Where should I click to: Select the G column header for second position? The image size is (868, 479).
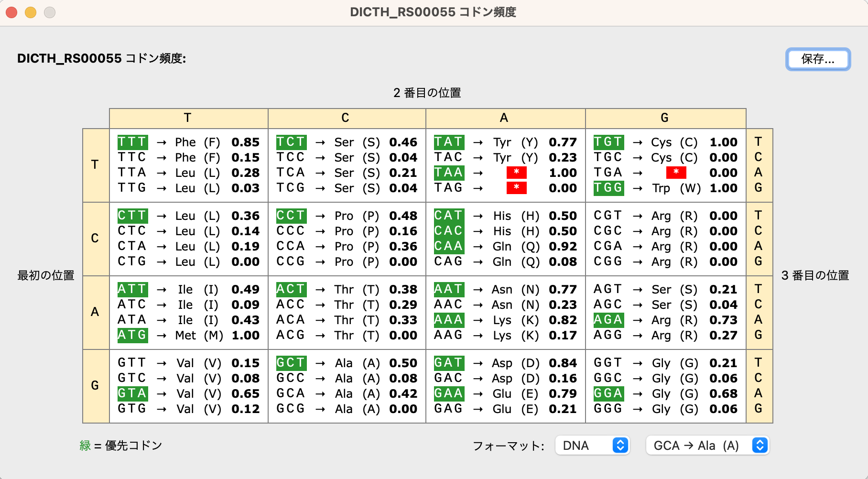[x=665, y=118]
